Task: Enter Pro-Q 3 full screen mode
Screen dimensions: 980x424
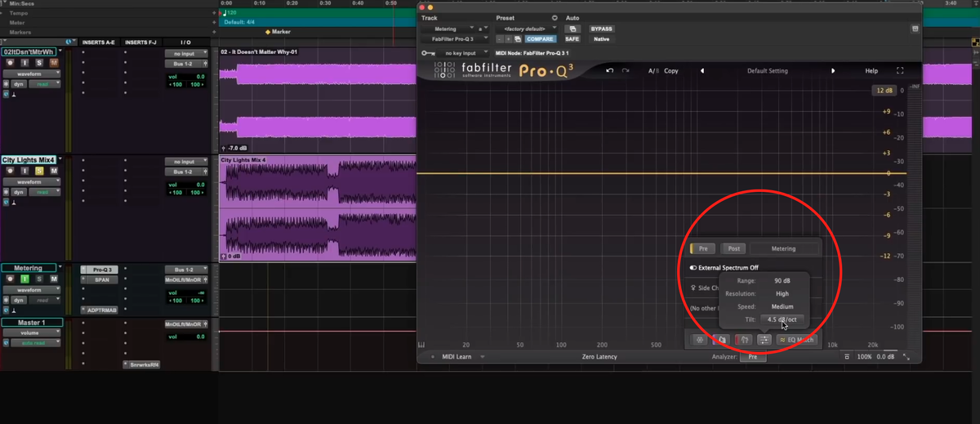Action: click(900, 71)
